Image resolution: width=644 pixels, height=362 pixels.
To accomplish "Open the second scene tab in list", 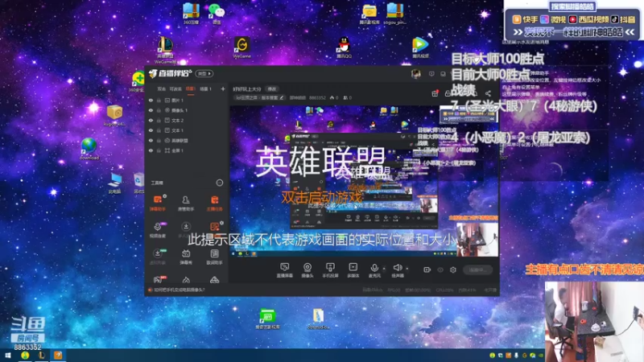I will click(x=175, y=88).
